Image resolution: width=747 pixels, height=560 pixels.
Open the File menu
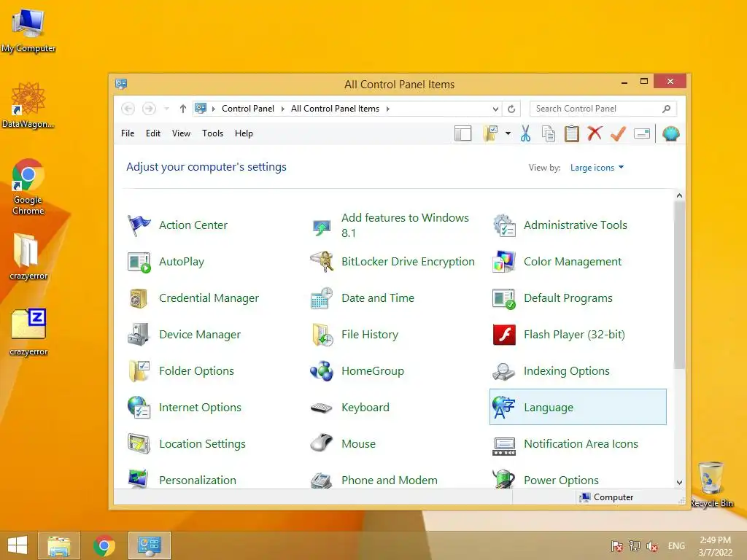(128, 134)
